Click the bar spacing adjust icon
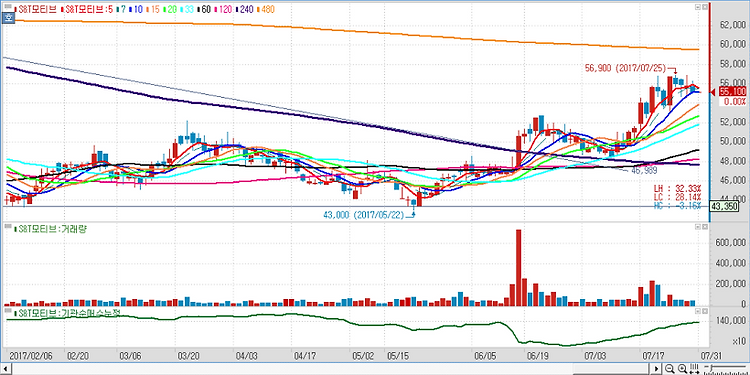Screen dimensions: 750x375 pyautogui.click(x=694, y=368)
